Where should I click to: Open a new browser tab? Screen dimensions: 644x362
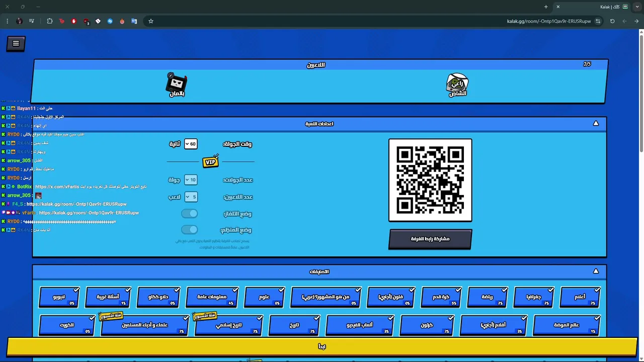[x=546, y=7]
